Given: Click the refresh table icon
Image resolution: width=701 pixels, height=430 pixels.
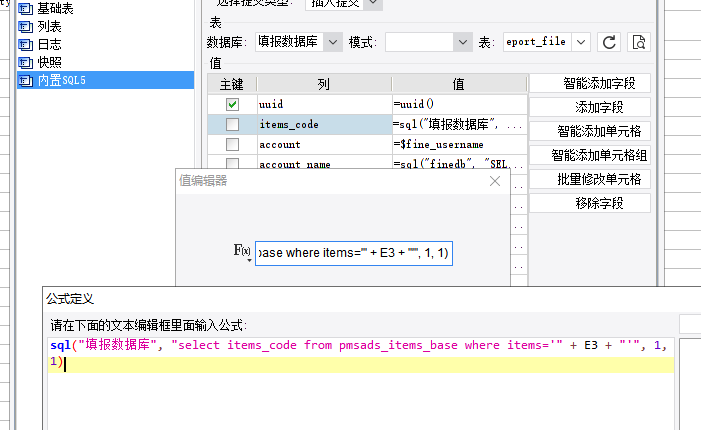Looking at the screenshot, I should [609, 42].
